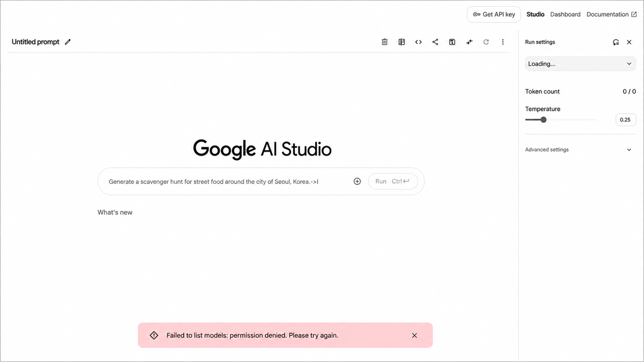Screen dimensions: 644x362
Task: Click the Get code angle brackets icon
Action: (418, 42)
